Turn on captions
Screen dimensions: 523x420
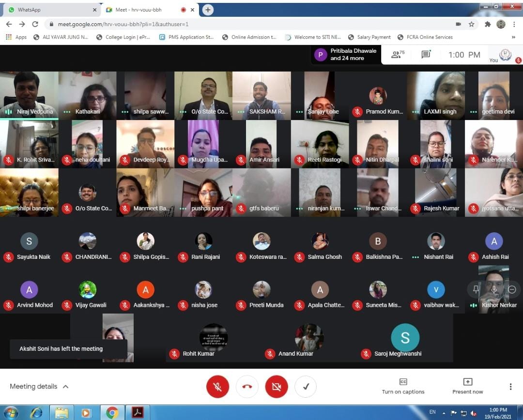click(x=403, y=386)
